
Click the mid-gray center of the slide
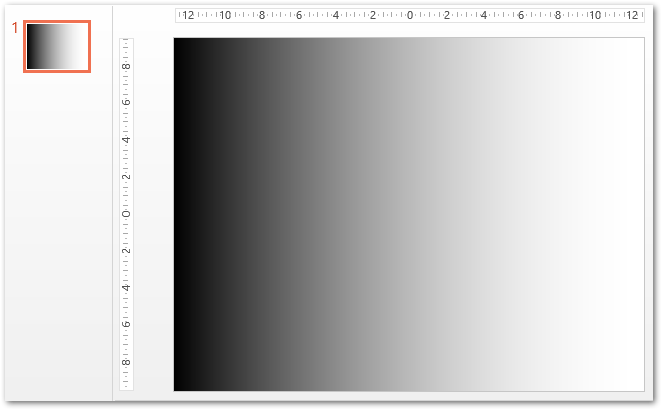point(409,214)
